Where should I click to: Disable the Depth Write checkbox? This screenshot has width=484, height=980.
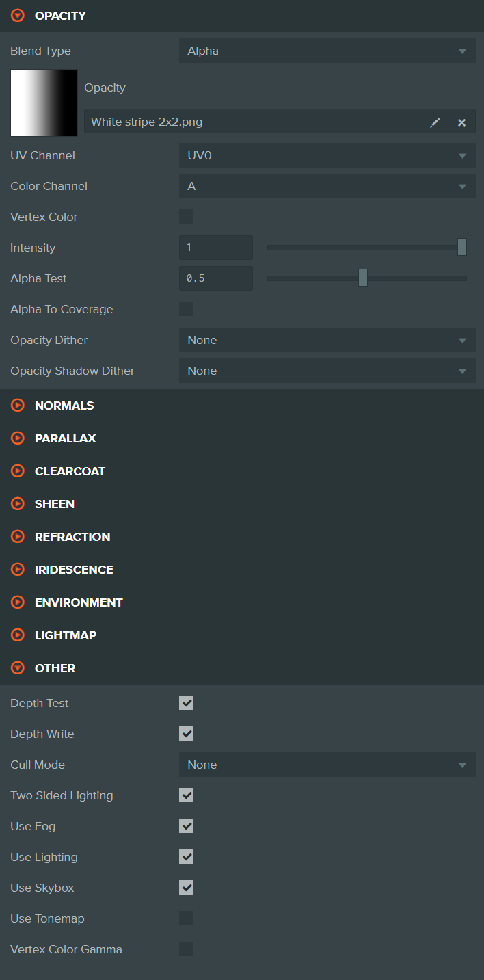186,734
